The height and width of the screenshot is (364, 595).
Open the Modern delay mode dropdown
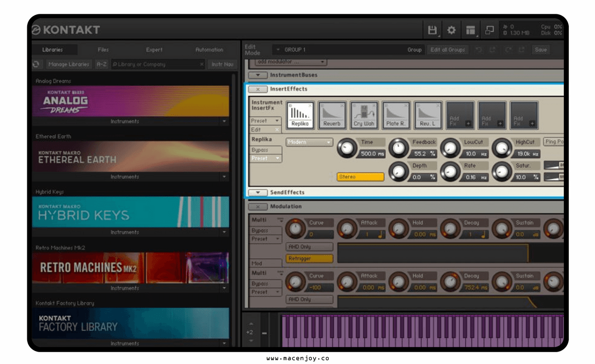click(309, 142)
